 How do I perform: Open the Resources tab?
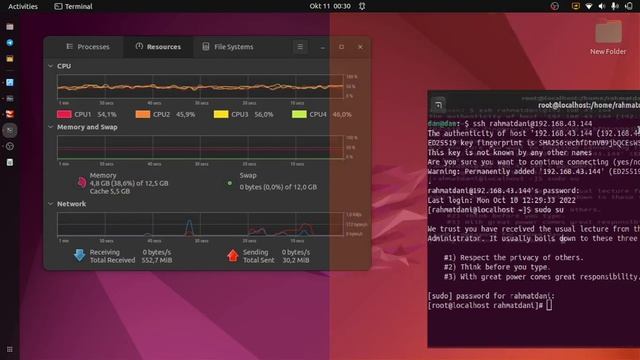coord(158,47)
